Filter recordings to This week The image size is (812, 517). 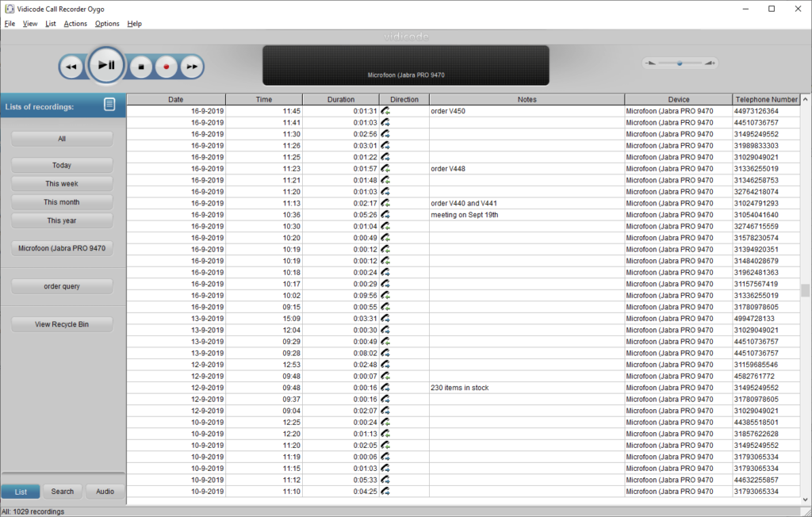(62, 184)
